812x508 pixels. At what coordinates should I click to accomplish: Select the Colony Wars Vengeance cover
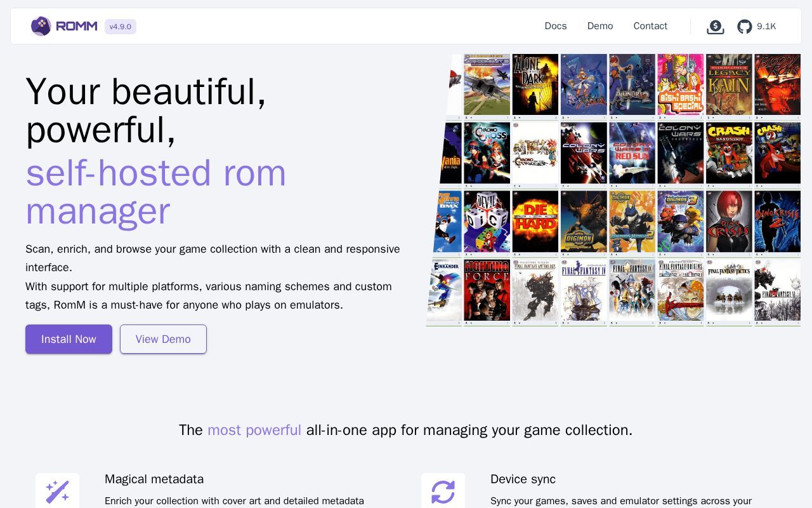coord(681,153)
